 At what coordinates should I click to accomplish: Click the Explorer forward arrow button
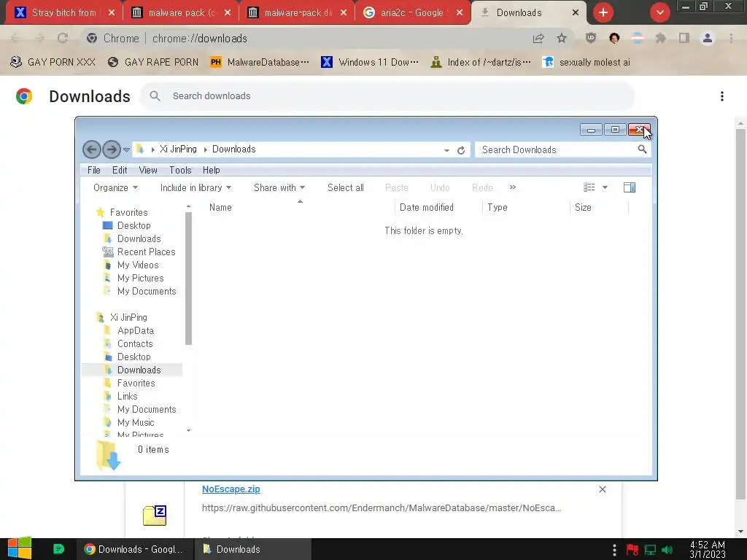point(112,149)
